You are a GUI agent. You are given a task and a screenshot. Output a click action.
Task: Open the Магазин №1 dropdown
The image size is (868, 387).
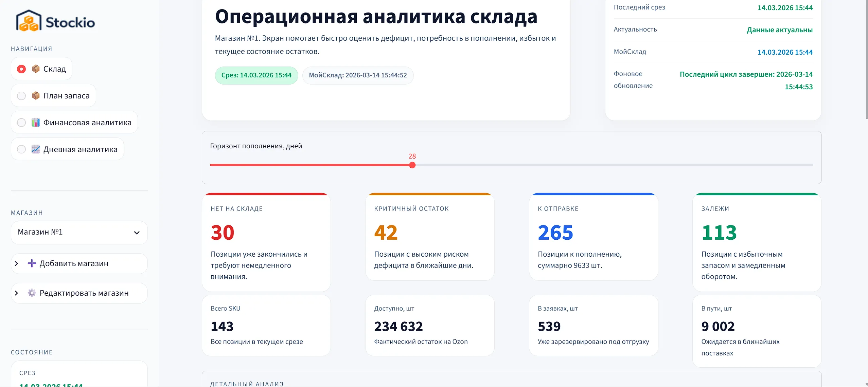[79, 232]
